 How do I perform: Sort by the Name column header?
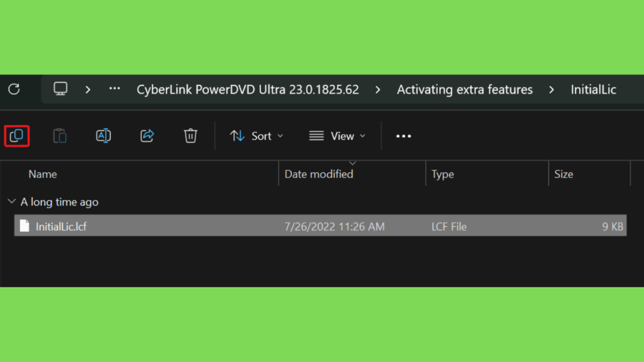tap(43, 174)
